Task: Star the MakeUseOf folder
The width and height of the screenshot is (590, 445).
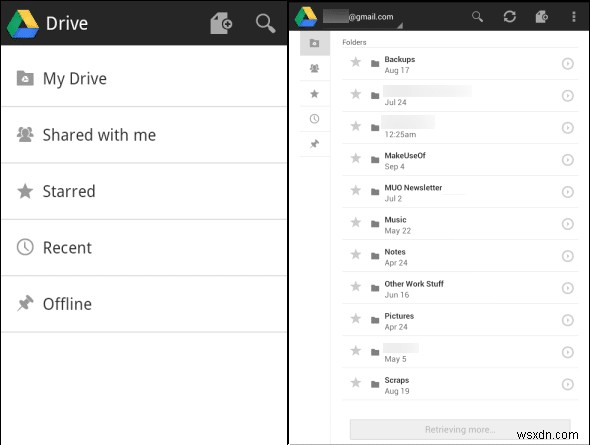Action: click(356, 158)
